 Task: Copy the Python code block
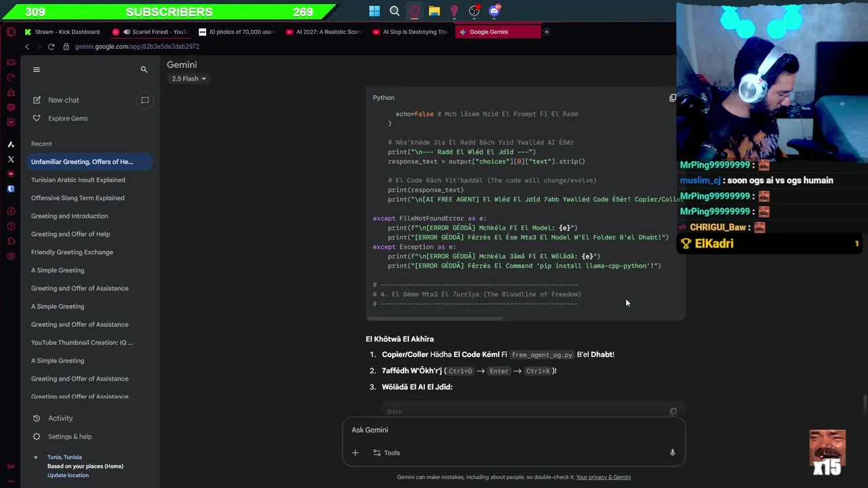point(673,98)
